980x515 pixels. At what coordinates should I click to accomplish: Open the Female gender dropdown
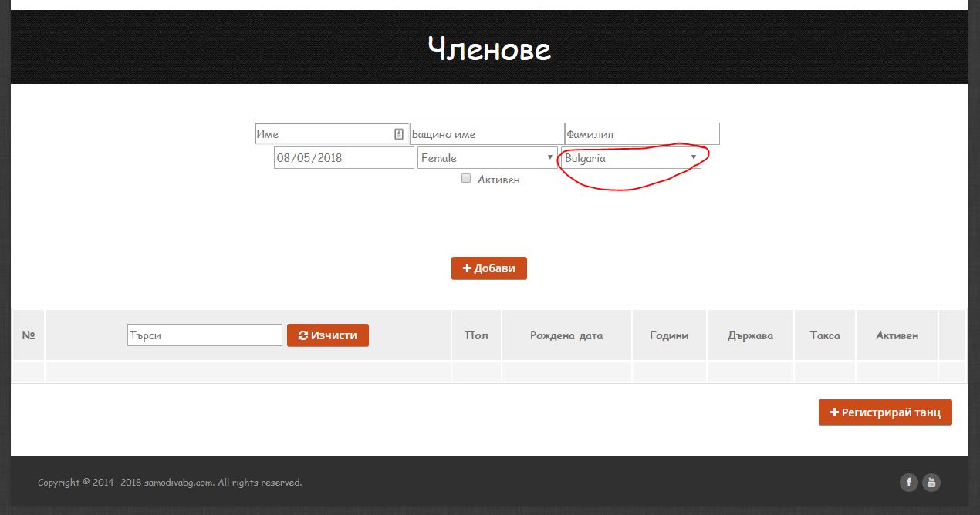(487, 158)
